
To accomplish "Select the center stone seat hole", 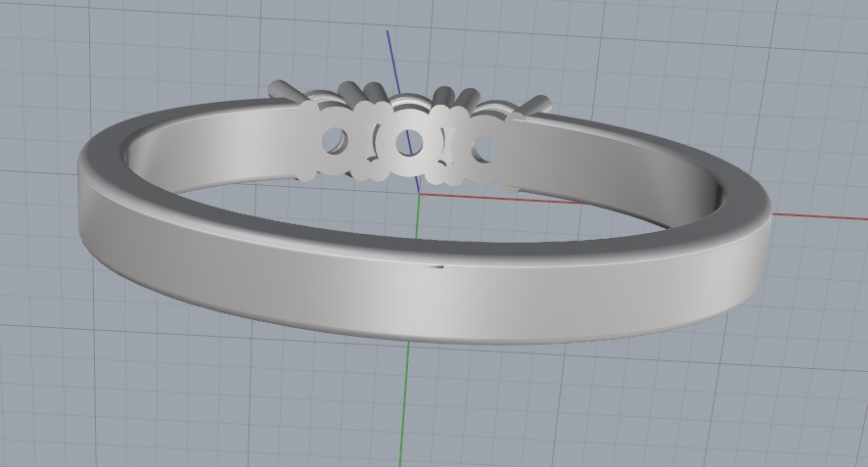I will pyautogui.click(x=408, y=142).
